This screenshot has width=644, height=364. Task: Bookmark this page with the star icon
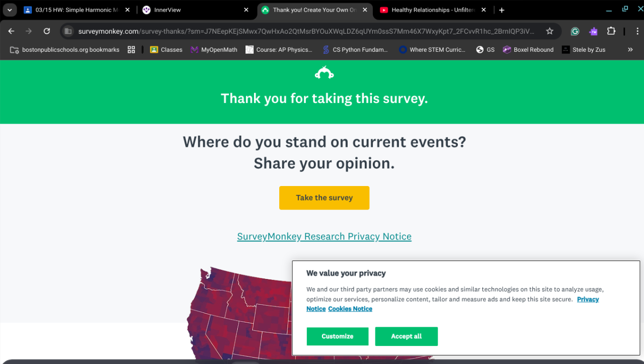coord(550,31)
